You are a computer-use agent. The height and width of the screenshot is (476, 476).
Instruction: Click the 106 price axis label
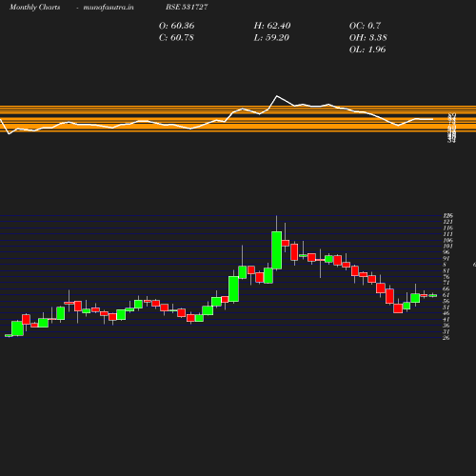click(447, 240)
